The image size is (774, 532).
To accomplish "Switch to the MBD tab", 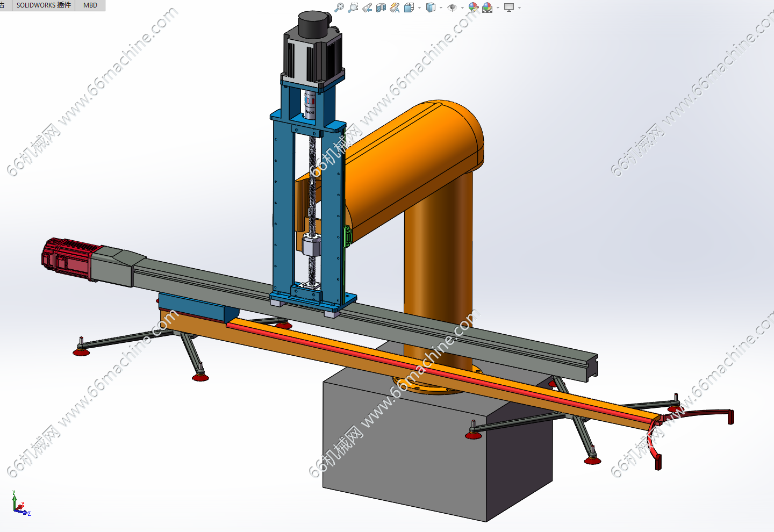I will tap(90, 5).
